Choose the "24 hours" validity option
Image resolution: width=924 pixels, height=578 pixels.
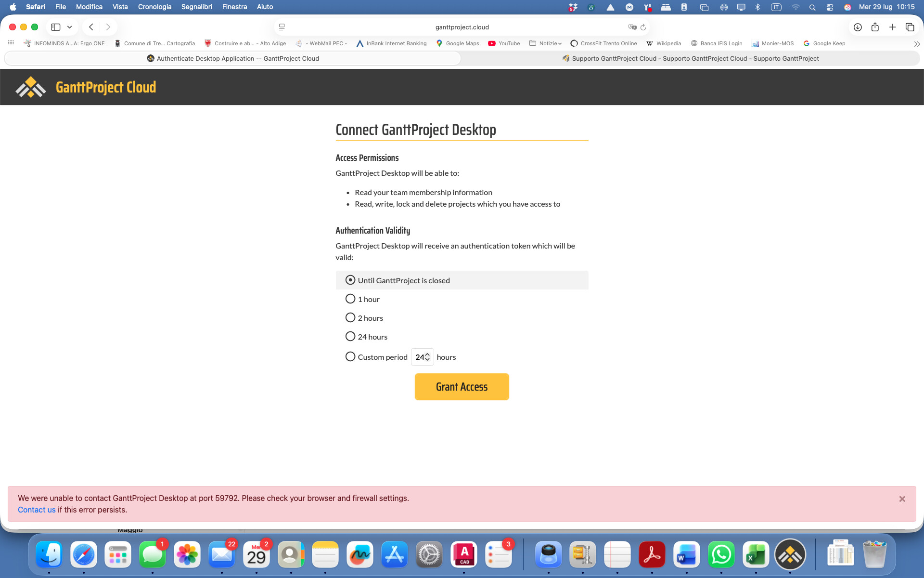coord(350,336)
